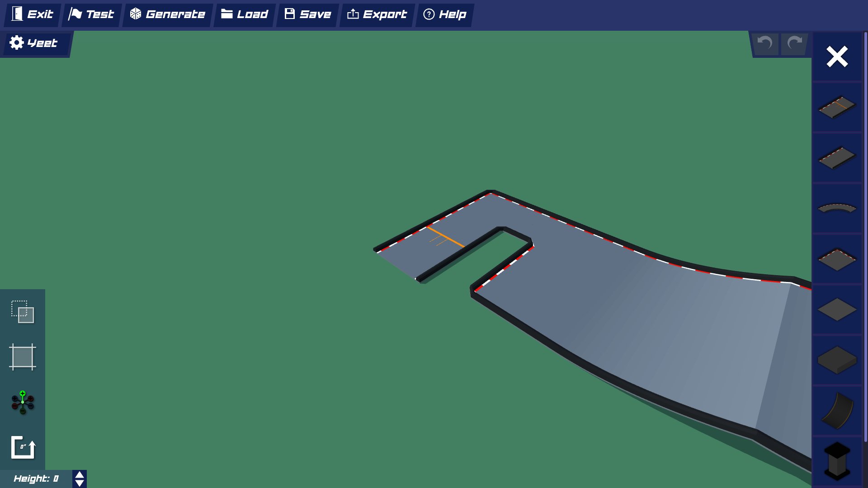This screenshot has height=488, width=868.
Task: Toggle the grid snapping tool
Action: pyautogui.click(x=23, y=357)
